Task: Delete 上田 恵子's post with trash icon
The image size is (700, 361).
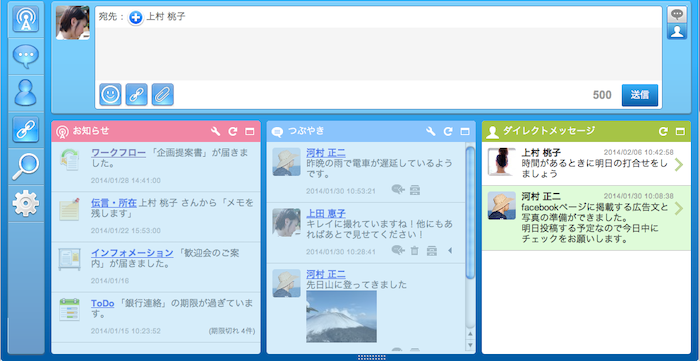Action: (x=415, y=251)
